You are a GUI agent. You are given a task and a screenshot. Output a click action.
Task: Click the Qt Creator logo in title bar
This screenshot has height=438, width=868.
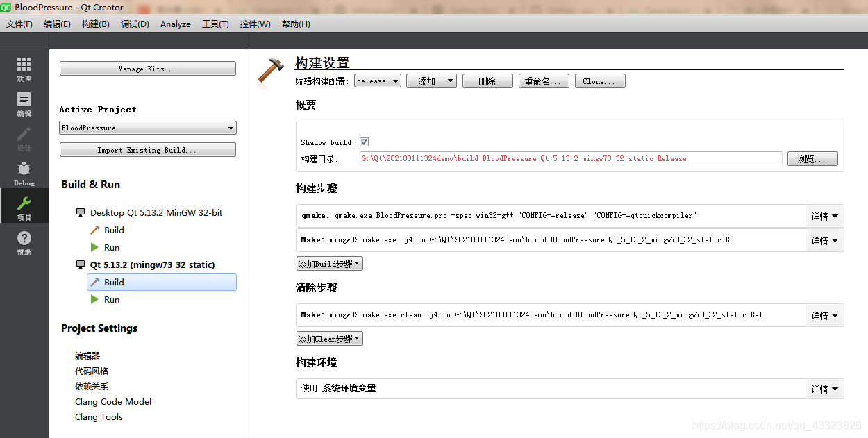[6, 7]
